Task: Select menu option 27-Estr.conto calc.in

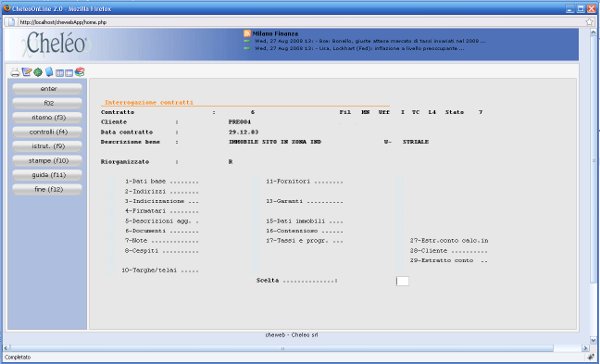Action: [x=449, y=241]
